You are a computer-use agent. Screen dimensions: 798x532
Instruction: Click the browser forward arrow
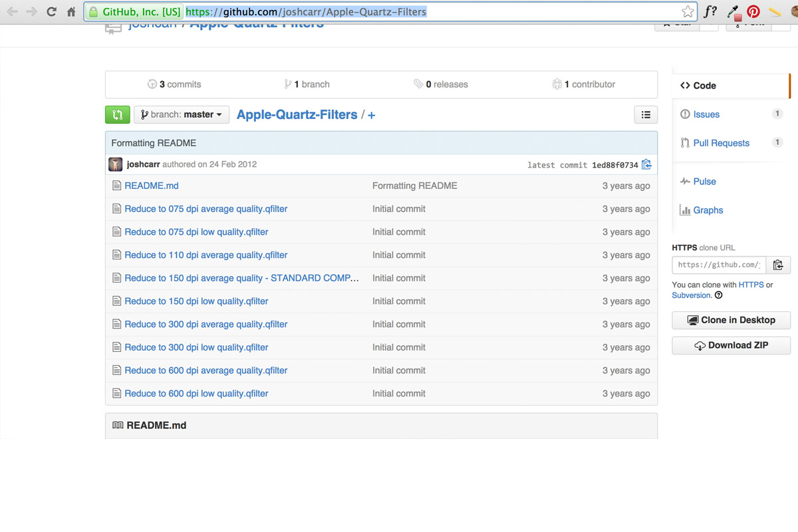(x=31, y=11)
